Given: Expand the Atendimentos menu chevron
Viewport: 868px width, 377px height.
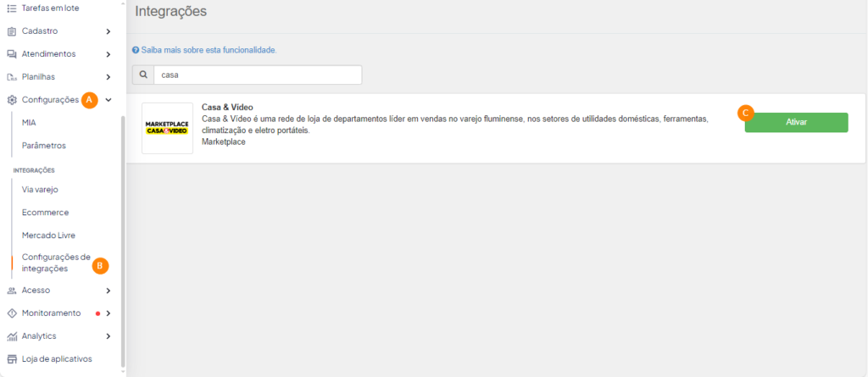Looking at the screenshot, I should (108, 54).
